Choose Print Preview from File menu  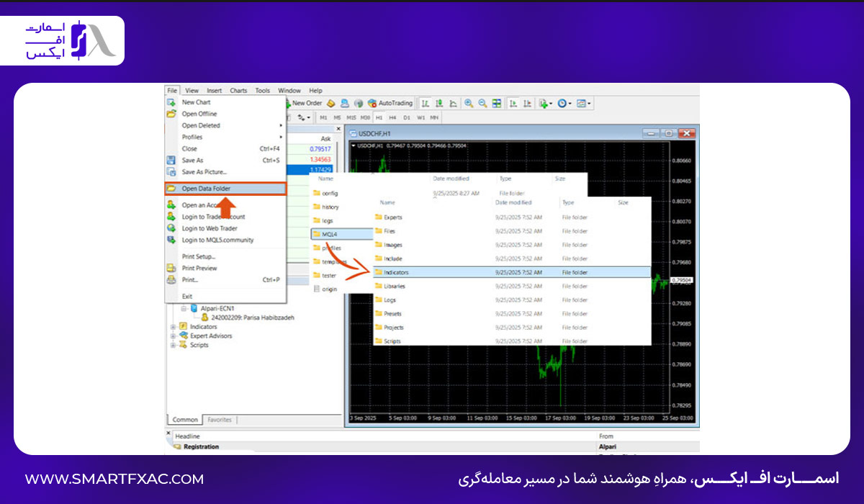(225, 268)
